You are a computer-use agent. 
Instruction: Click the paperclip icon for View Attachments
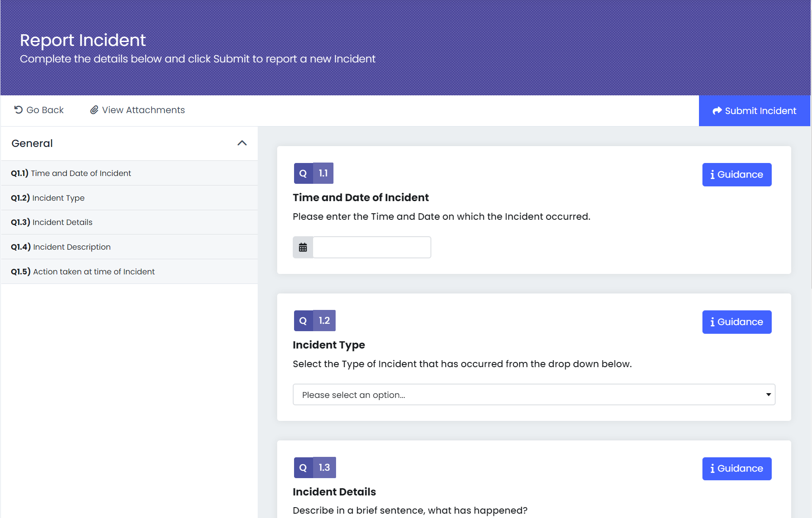tap(94, 110)
